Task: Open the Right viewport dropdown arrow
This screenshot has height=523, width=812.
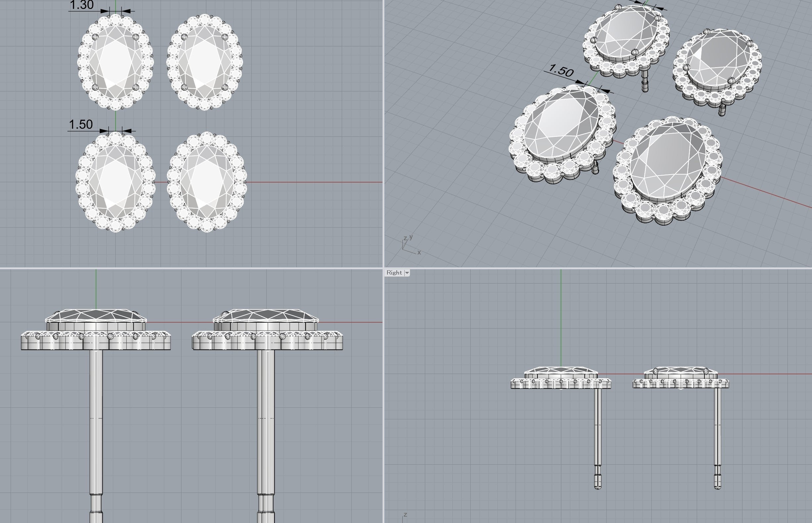Action: (407, 273)
